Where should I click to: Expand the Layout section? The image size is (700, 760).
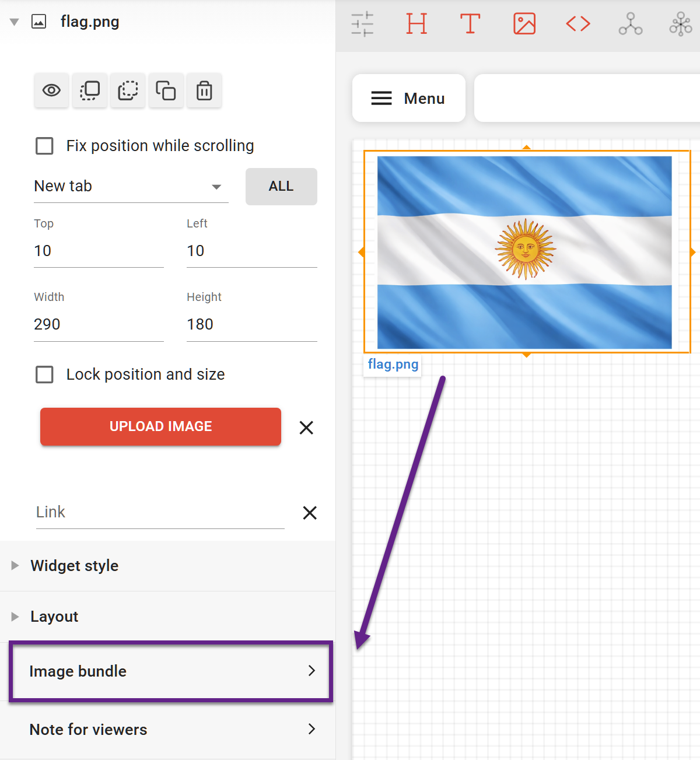54,617
